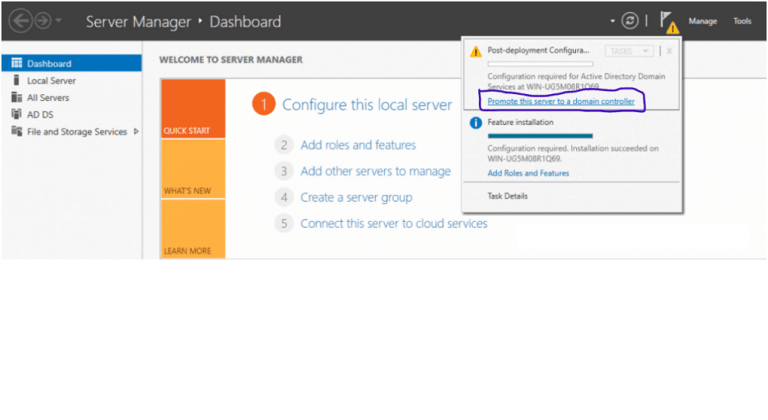Open All Servers page
The height and width of the screenshot is (420, 768).
[48, 98]
